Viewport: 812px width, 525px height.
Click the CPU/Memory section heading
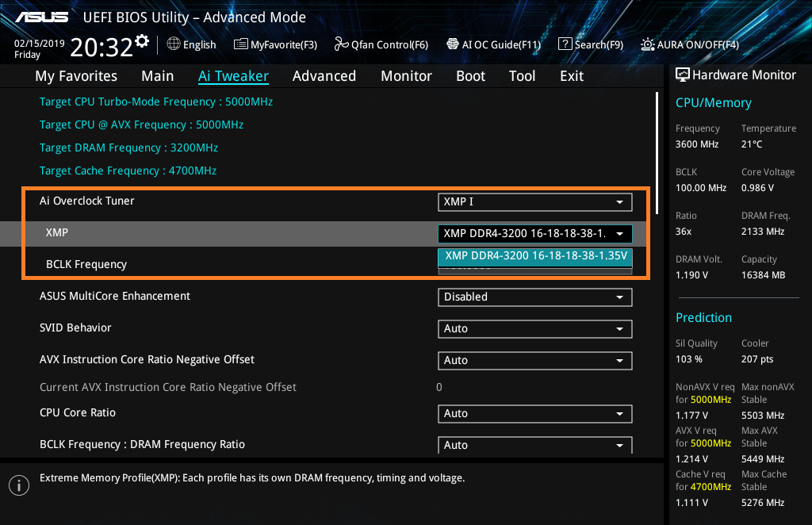[x=713, y=103]
